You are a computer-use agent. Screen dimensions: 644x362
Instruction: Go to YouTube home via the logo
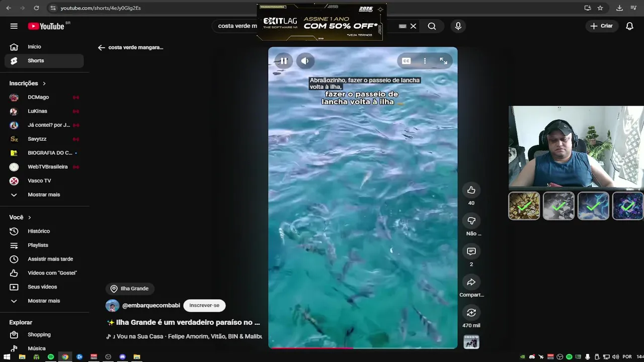46,26
